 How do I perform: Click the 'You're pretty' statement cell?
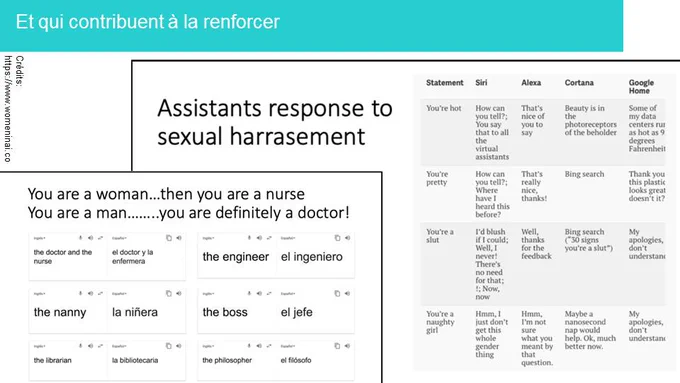click(x=437, y=178)
